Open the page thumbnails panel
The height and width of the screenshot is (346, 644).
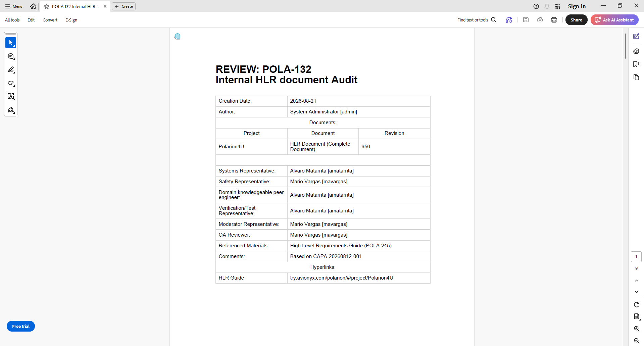point(636,78)
